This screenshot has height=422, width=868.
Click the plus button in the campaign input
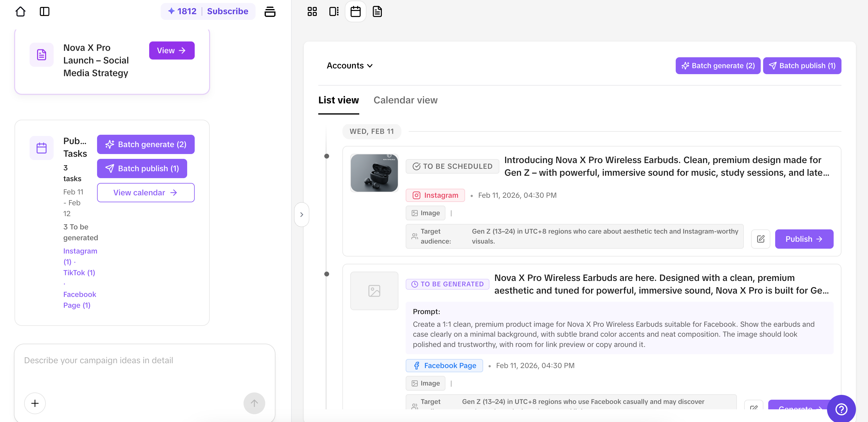(35, 403)
